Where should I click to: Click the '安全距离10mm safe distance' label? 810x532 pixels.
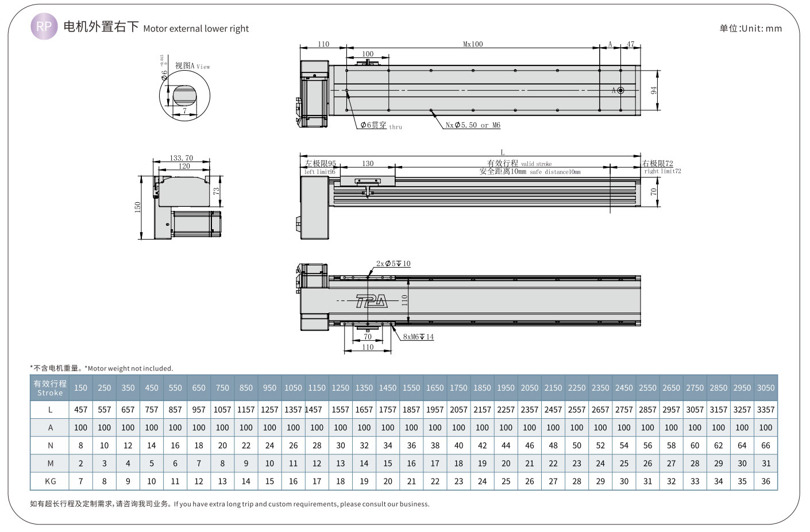pos(530,171)
